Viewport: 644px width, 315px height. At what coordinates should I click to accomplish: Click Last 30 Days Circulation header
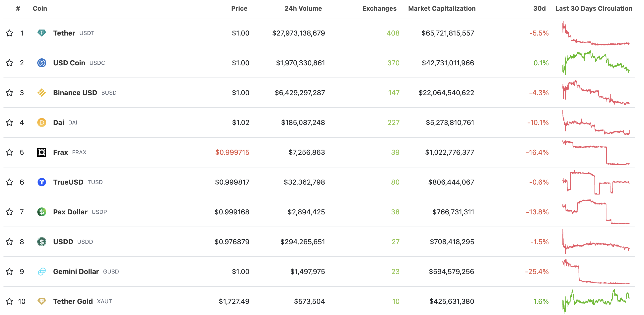594,8
